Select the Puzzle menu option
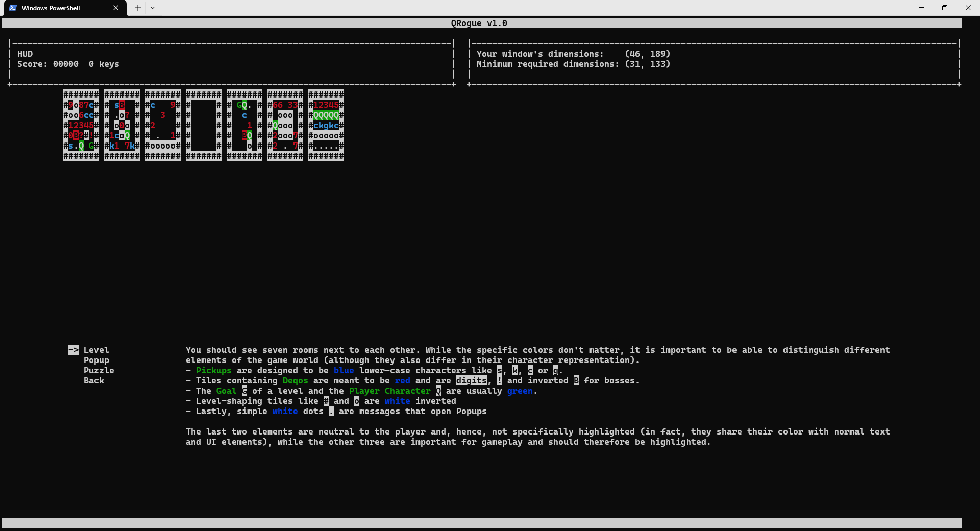Screen dimensions: 980x531 99,370
